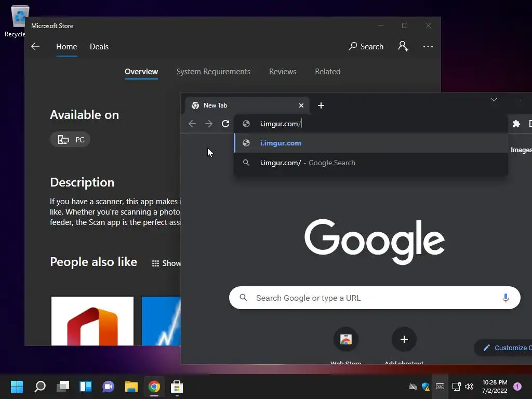This screenshot has height=399, width=532.
Task: Open the notification badge in the tray
Action: (x=517, y=387)
